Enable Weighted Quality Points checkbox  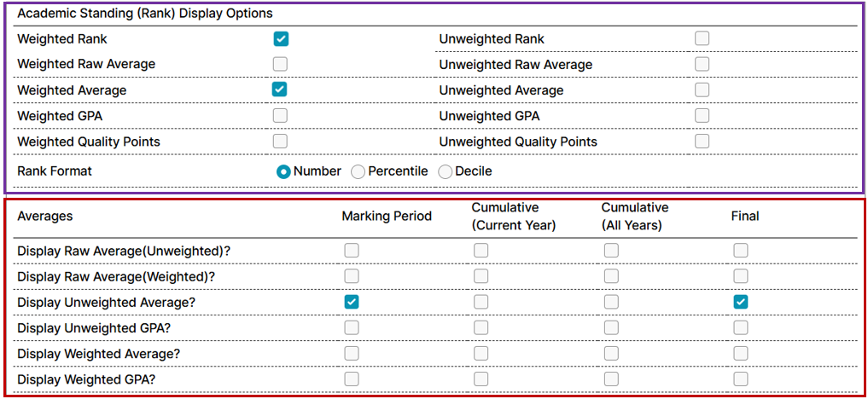click(x=281, y=141)
